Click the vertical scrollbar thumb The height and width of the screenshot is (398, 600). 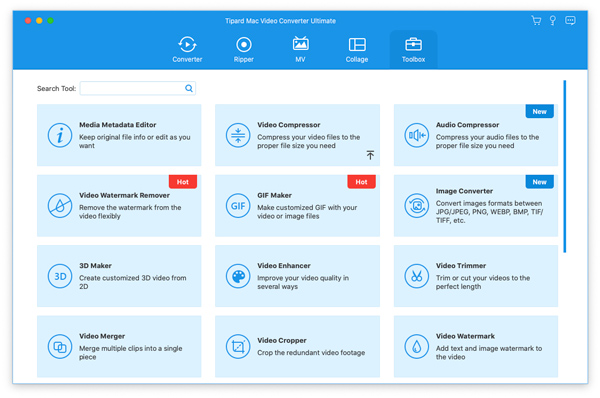tap(564, 166)
